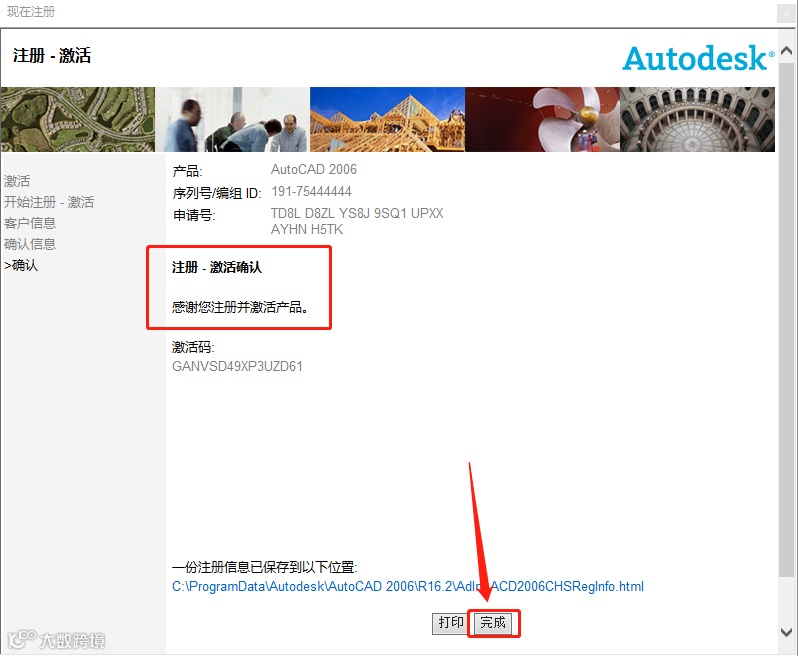Click the dome interior banner image

click(697, 119)
